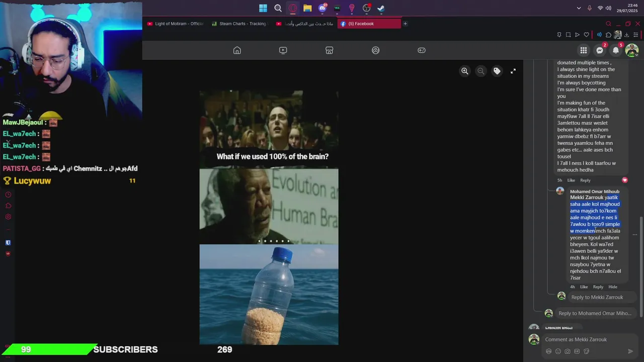Open account profile picture menu

pos(632,50)
